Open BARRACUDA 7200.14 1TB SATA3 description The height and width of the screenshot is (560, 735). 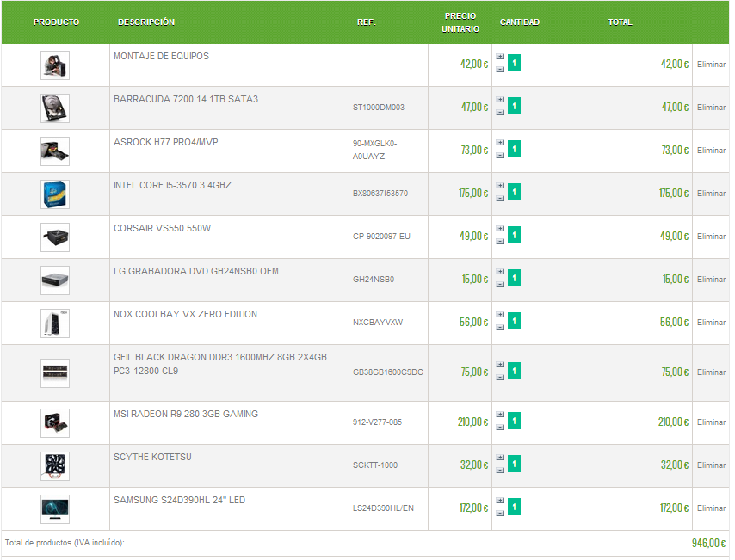pos(186,99)
